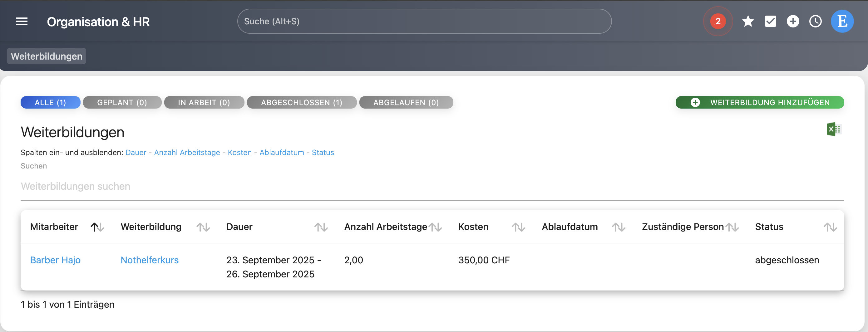
Task: Click the favorites star icon
Action: pos(748,22)
